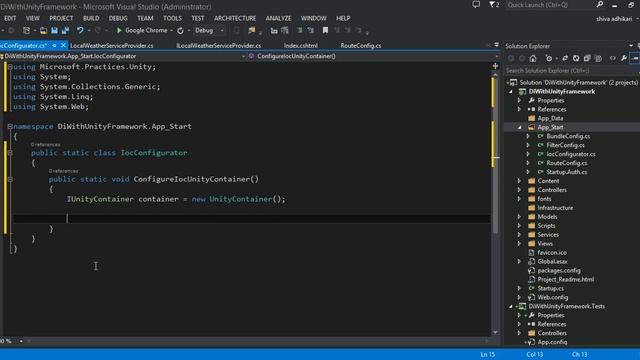Collapse the App_Start folder

[x=520, y=127]
